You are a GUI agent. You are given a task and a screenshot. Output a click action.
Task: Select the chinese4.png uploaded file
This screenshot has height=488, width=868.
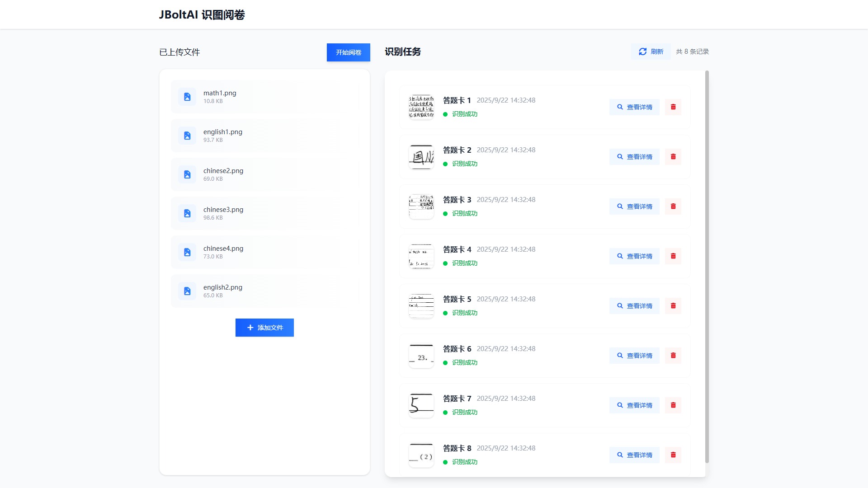pos(264,252)
